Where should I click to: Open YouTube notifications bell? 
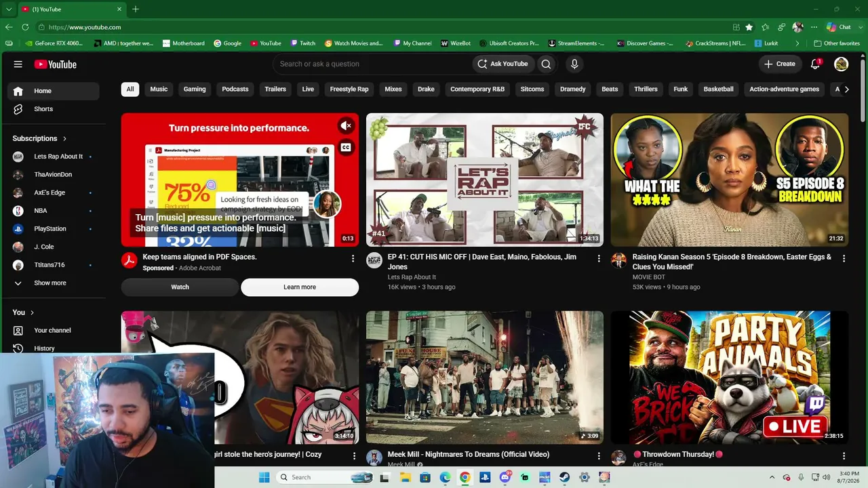816,64
